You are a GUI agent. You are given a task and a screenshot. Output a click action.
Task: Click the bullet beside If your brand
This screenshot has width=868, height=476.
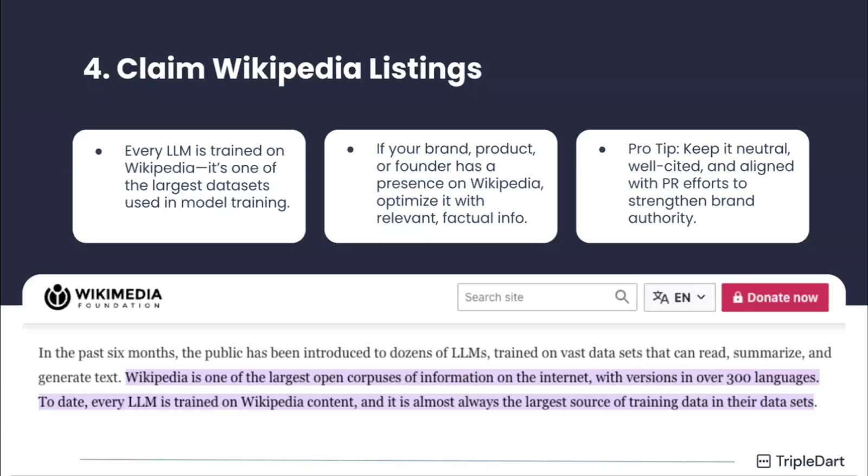(x=350, y=150)
